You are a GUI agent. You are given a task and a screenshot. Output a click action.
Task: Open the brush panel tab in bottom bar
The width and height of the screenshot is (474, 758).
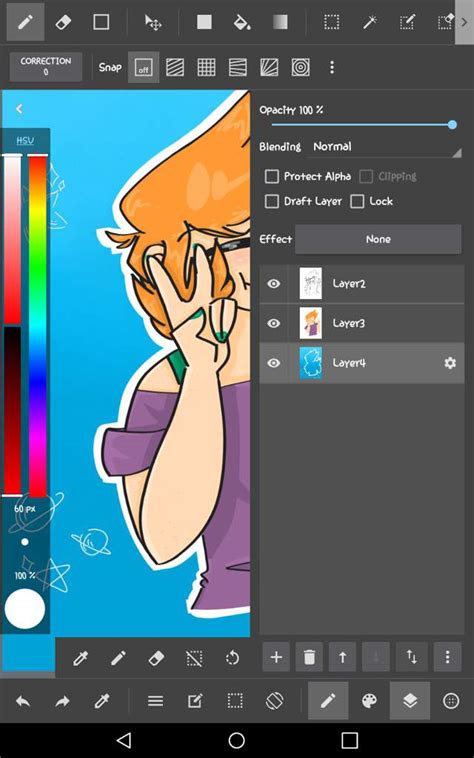328,701
